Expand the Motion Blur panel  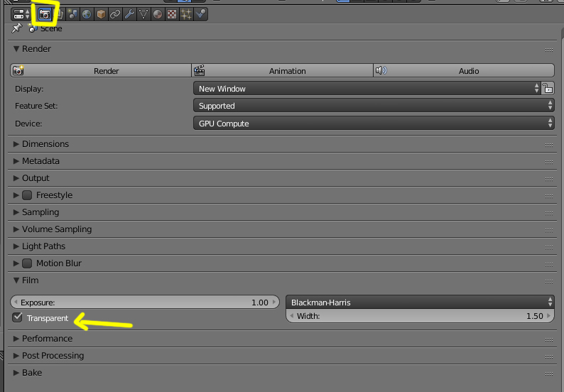tap(16, 263)
